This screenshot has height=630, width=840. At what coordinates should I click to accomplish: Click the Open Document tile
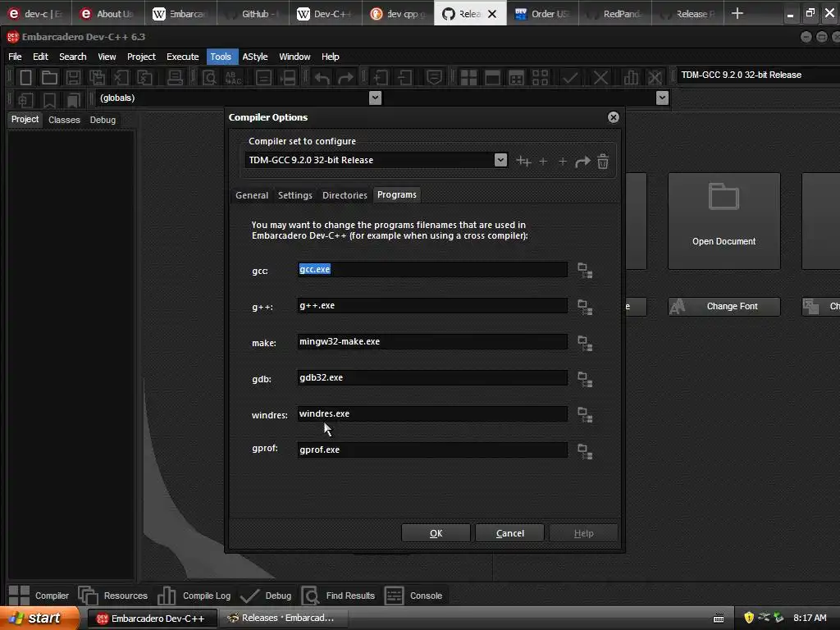(724, 221)
